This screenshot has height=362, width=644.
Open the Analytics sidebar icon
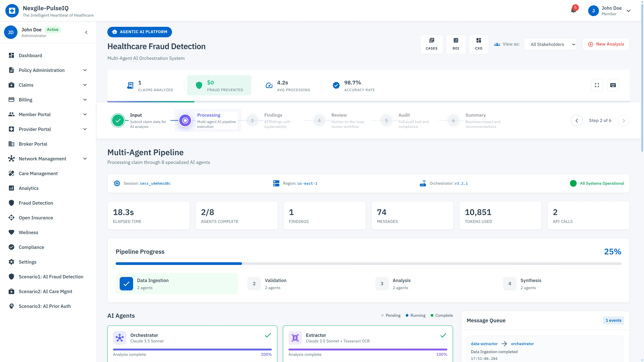[x=12, y=188]
